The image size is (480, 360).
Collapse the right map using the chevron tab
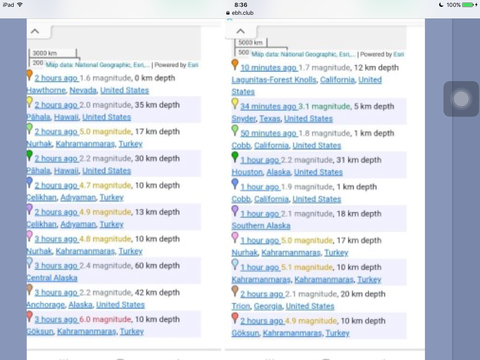click(240, 31)
